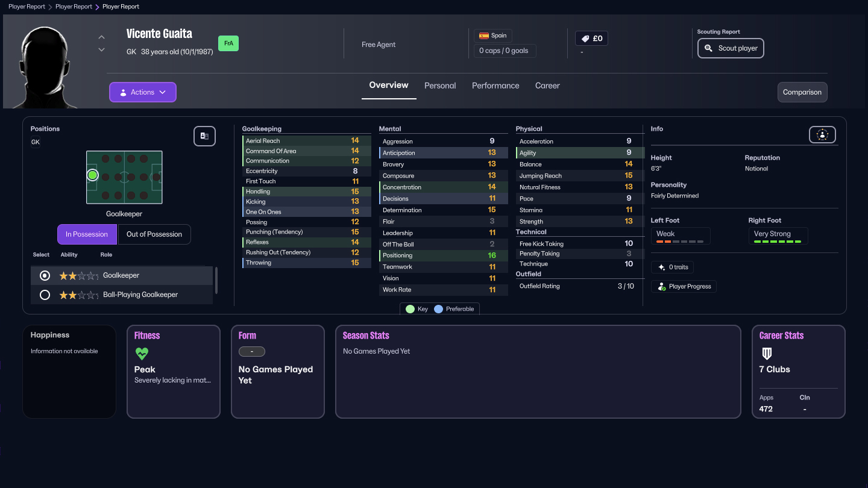
Task: Click the circular icon in the Info panel
Action: (822, 135)
